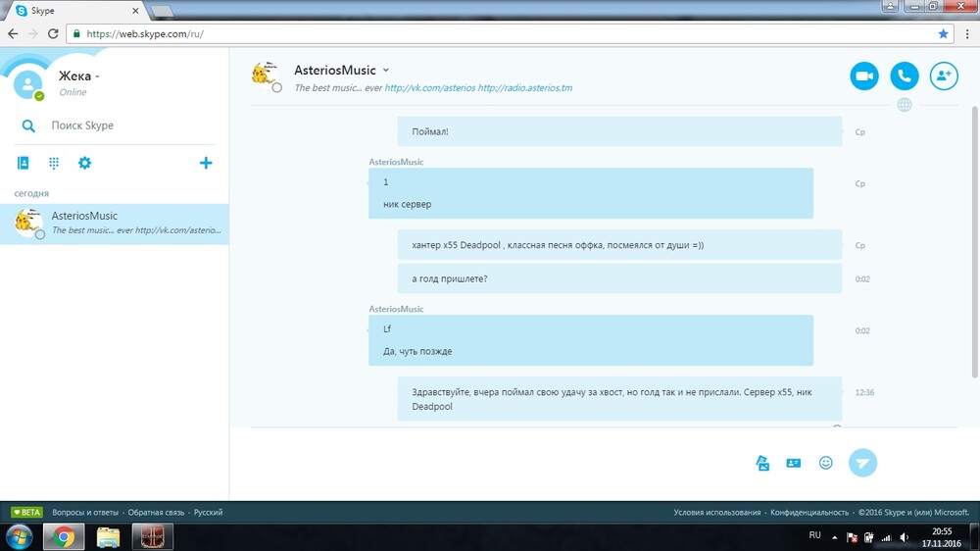Image resolution: width=980 pixels, height=551 pixels.
Task: Expand the AsteriosMusic name dropdown
Action: [x=385, y=70]
